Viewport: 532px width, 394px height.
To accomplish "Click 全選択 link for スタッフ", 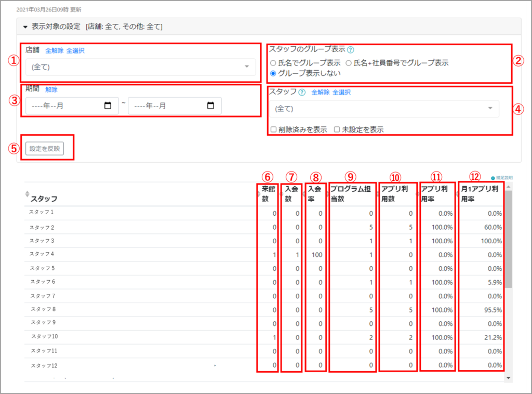I will pos(341,93).
